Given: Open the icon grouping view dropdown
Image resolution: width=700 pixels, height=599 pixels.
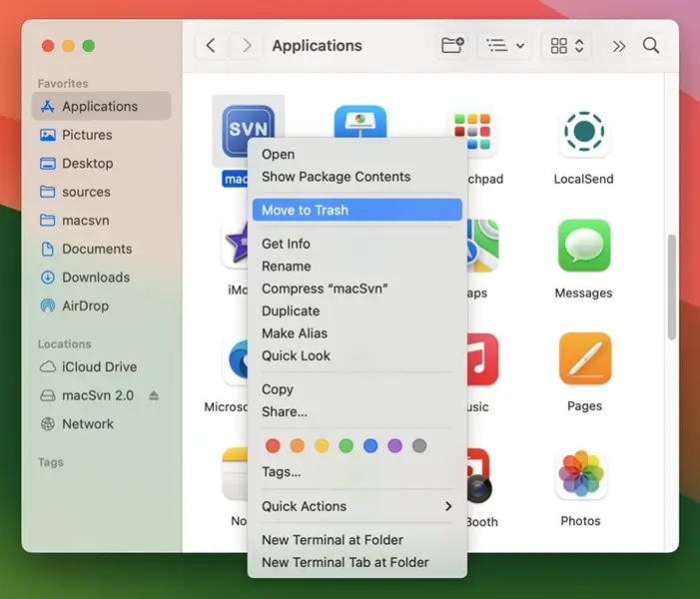Looking at the screenshot, I should [x=566, y=46].
